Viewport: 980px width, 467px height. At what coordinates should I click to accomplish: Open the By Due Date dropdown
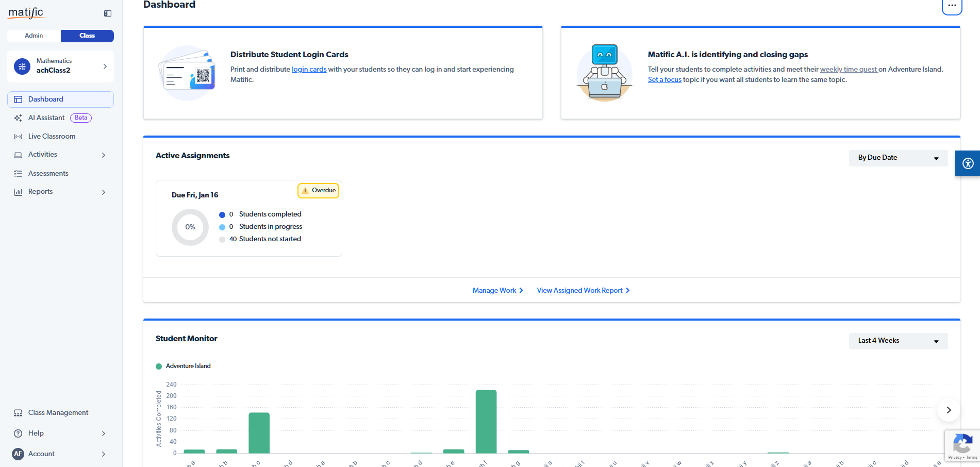(898, 158)
